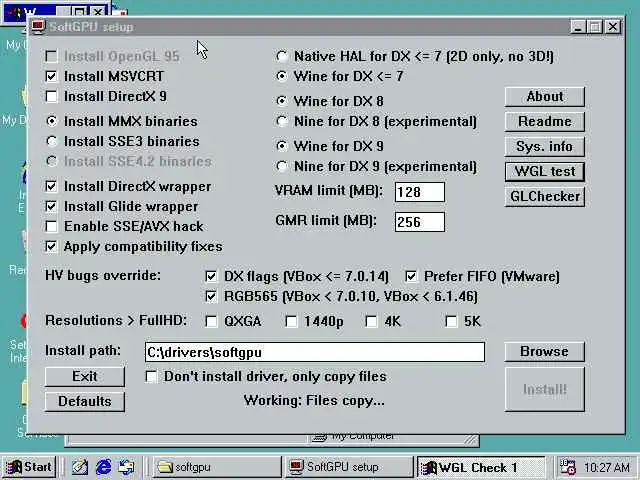Select Install SSE3 binaries option
Viewport: 640px width, 480px height.
point(51,141)
